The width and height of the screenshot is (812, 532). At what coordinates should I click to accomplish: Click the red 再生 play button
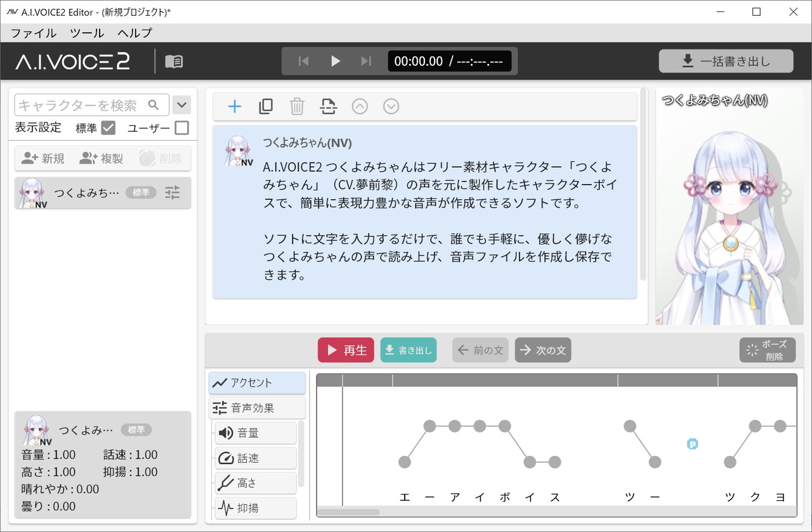[x=346, y=350]
